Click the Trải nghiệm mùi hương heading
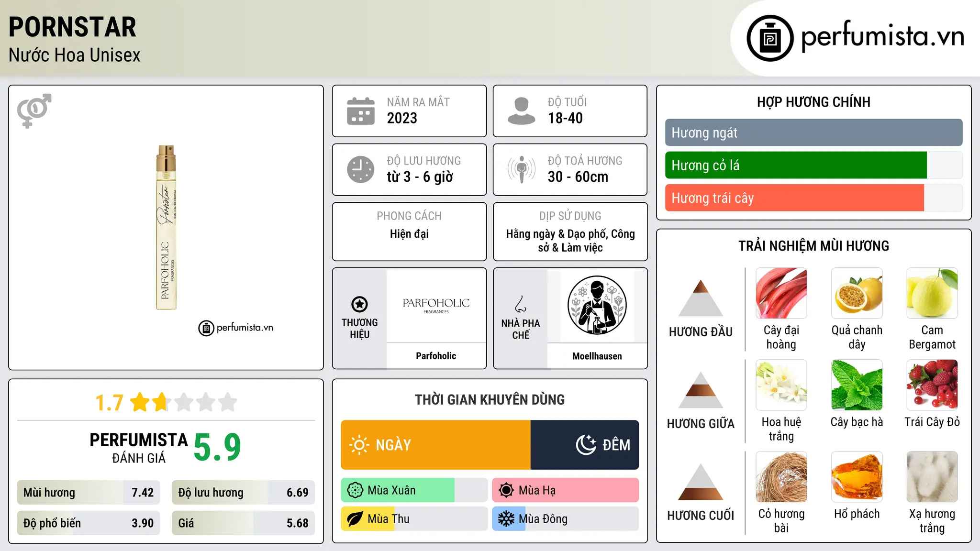This screenshot has width=980, height=551. pyautogui.click(x=813, y=246)
